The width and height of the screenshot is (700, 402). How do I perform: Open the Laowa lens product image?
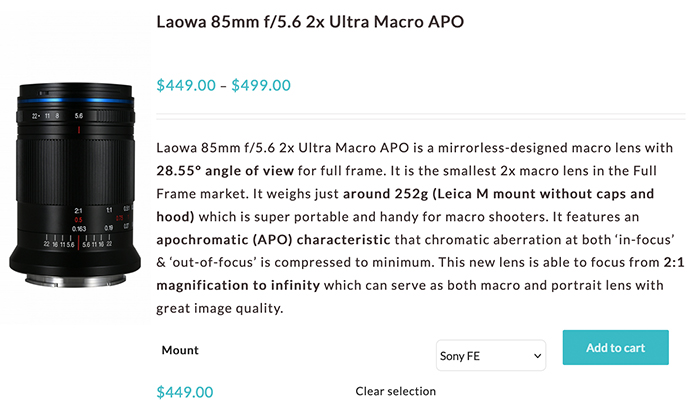pyautogui.click(x=75, y=185)
